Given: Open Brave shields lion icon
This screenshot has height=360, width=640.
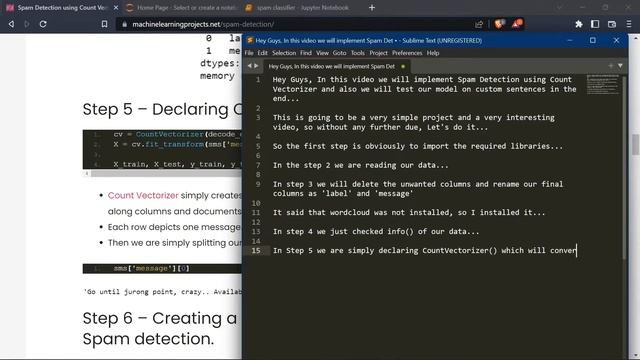Looking at the screenshot, I should coord(498,24).
